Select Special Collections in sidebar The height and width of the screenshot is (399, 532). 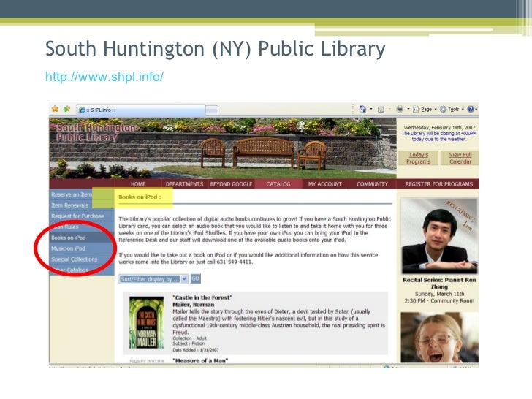pyautogui.click(x=82, y=259)
